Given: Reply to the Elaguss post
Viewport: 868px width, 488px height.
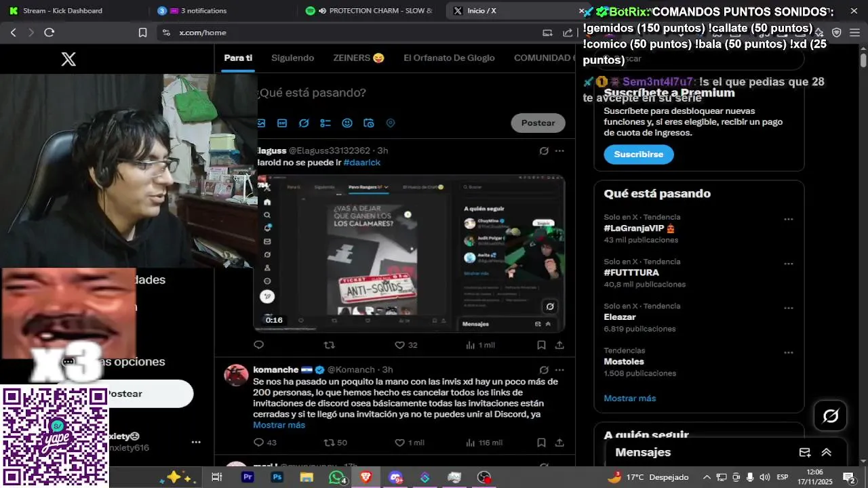Looking at the screenshot, I should [258, 345].
